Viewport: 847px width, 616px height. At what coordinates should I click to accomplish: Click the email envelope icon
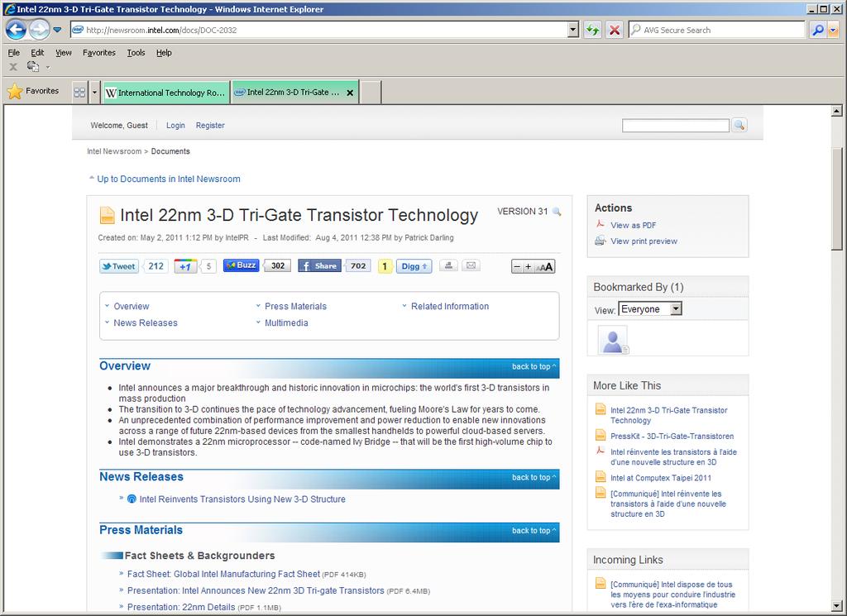click(471, 265)
